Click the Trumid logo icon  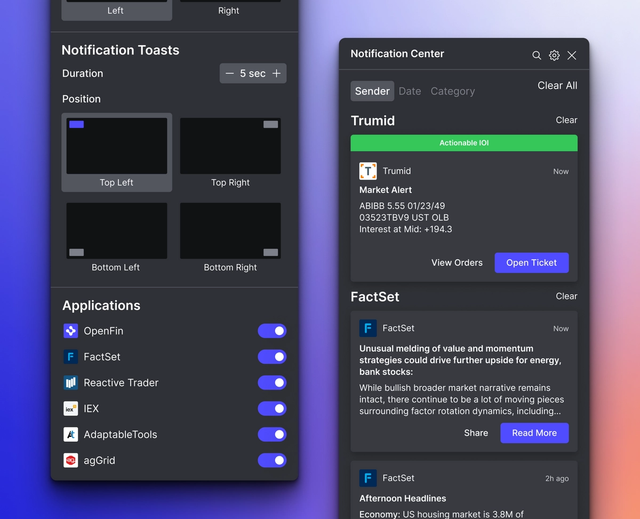tap(368, 171)
